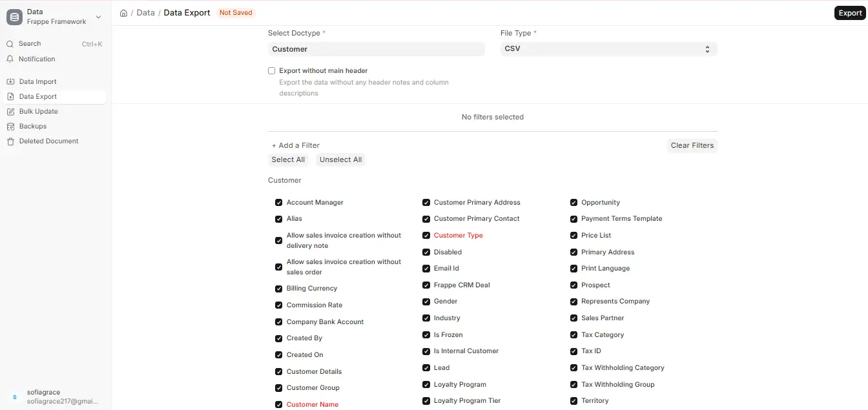The width and height of the screenshot is (868, 410).
Task: Click the Select Doctype input field
Action: 376,49
